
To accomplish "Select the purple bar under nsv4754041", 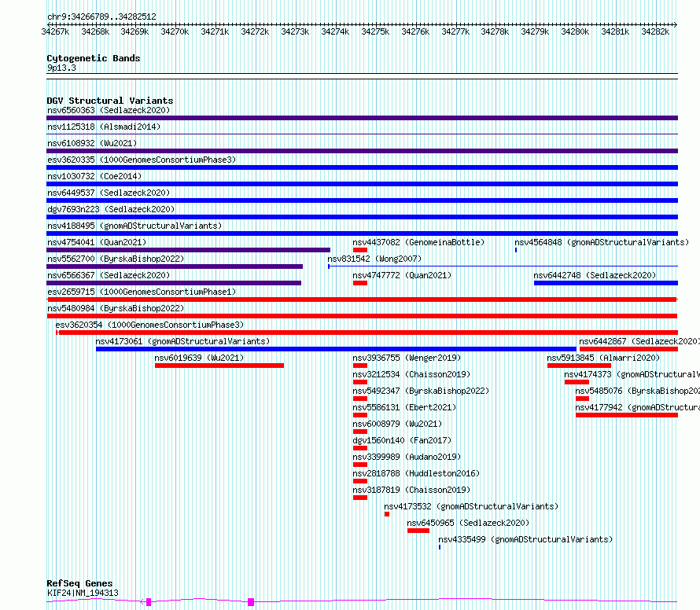I will pyautogui.click(x=189, y=250).
